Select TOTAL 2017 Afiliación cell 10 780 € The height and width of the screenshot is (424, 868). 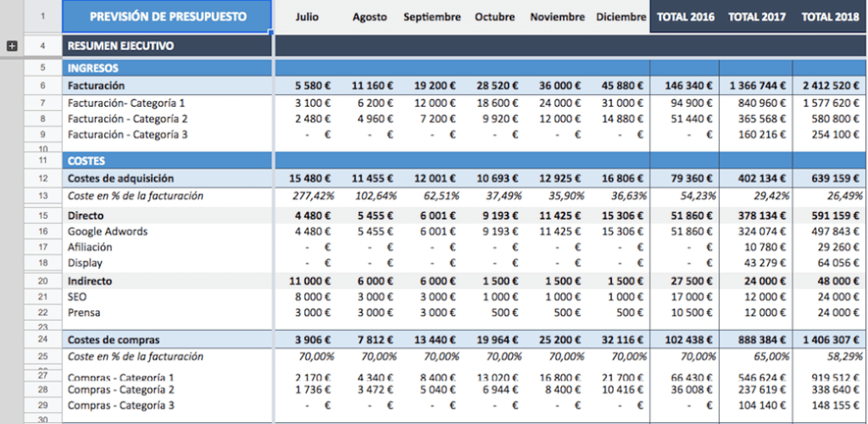(x=766, y=248)
